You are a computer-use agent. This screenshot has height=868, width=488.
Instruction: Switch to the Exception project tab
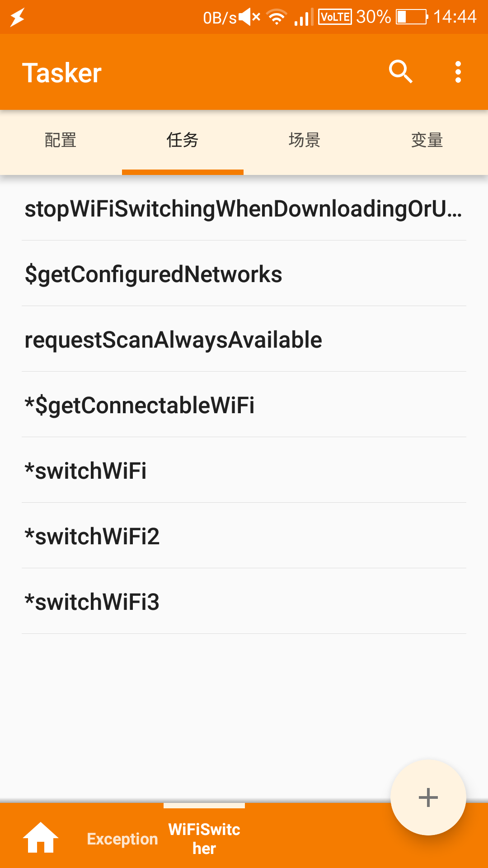[x=122, y=839]
